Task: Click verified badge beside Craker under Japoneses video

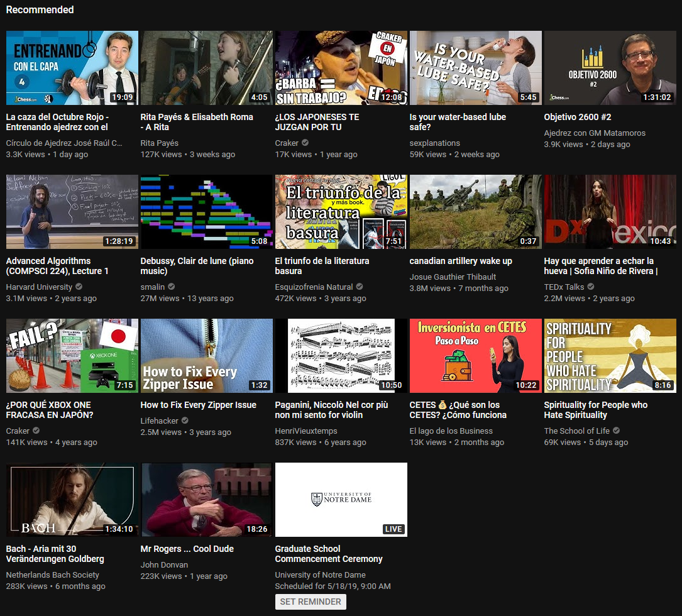Action: pyautogui.click(x=305, y=143)
